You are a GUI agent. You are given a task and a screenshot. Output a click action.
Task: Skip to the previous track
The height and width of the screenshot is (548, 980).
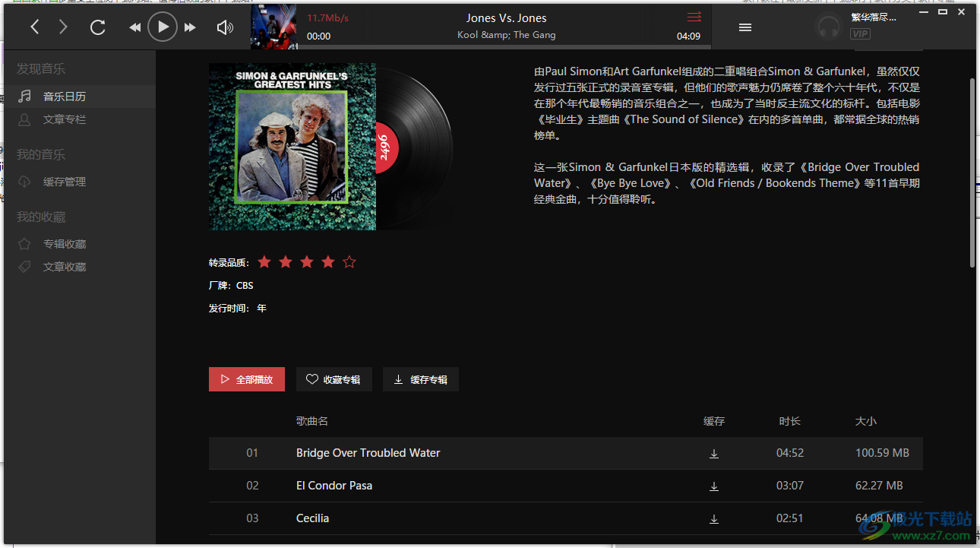click(135, 27)
